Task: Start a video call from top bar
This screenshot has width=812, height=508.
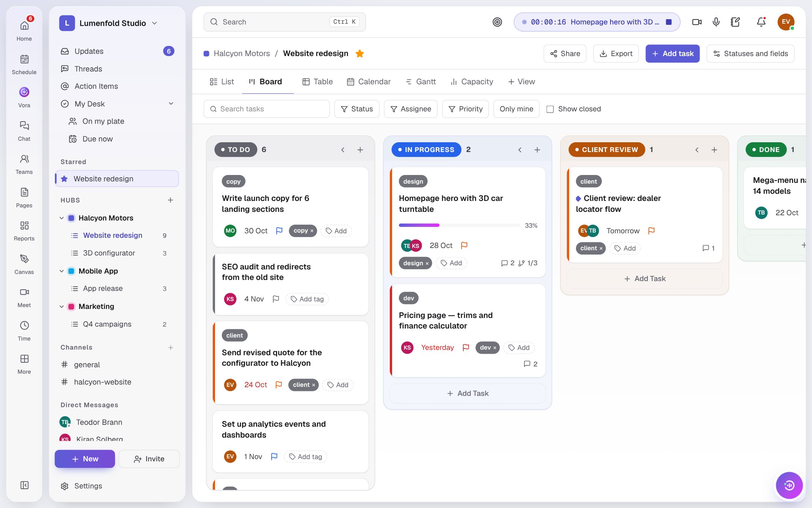Action: point(697,22)
